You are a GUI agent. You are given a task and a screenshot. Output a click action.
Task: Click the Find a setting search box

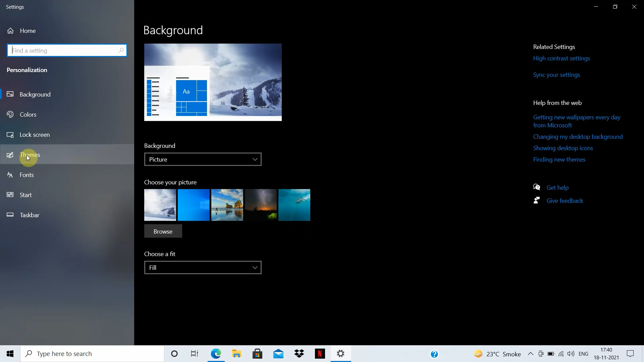coord(67,50)
